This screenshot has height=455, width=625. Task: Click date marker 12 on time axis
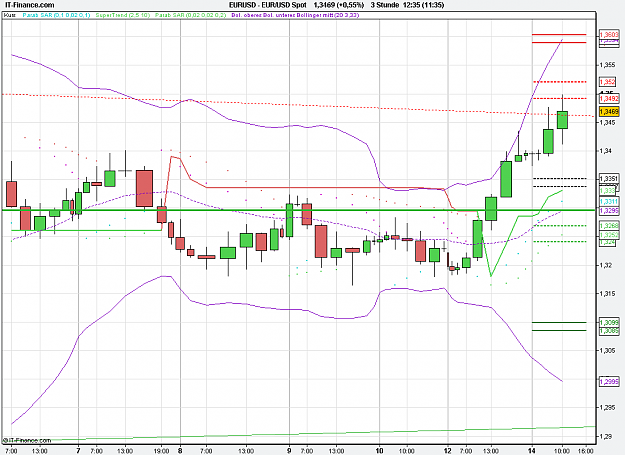click(x=448, y=451)
